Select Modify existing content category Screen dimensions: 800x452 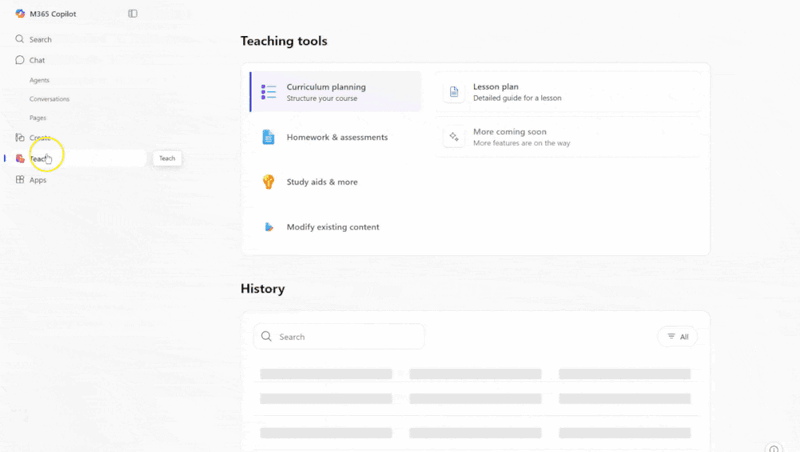(335, 227)
